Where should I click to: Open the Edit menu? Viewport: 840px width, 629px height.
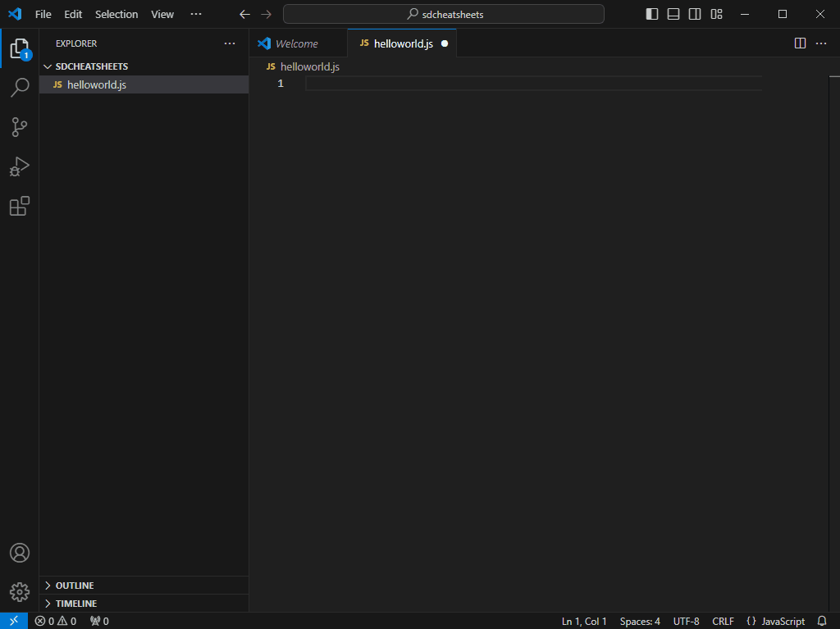coord(73,15)
